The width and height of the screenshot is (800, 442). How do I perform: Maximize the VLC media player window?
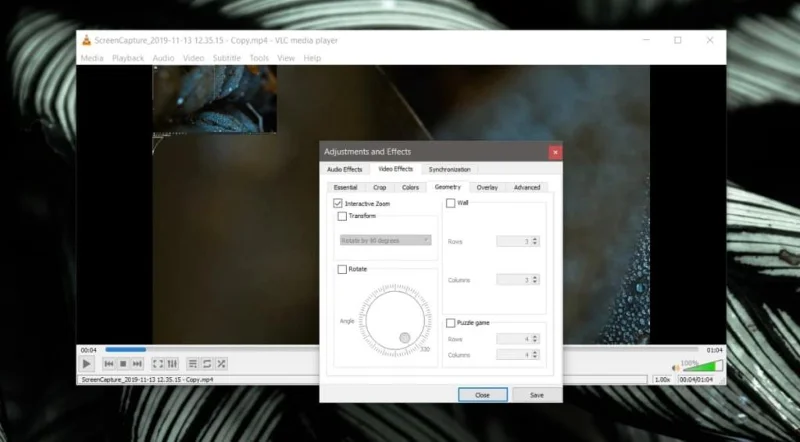(x=678, y=40)
